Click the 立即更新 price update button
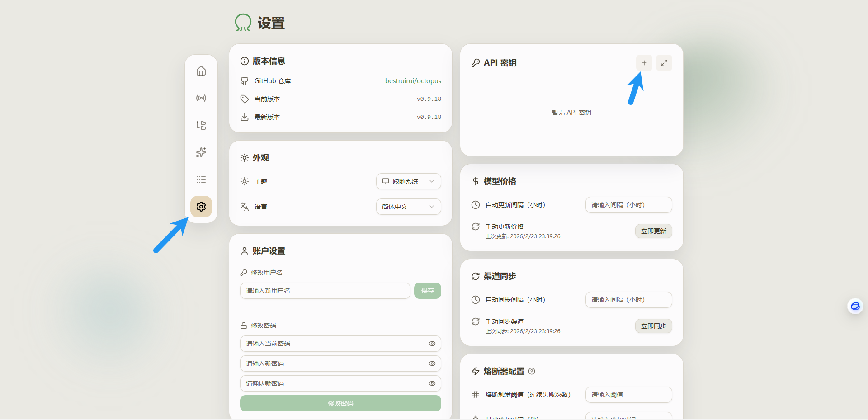The image size is (868, 420). (653, 231)
